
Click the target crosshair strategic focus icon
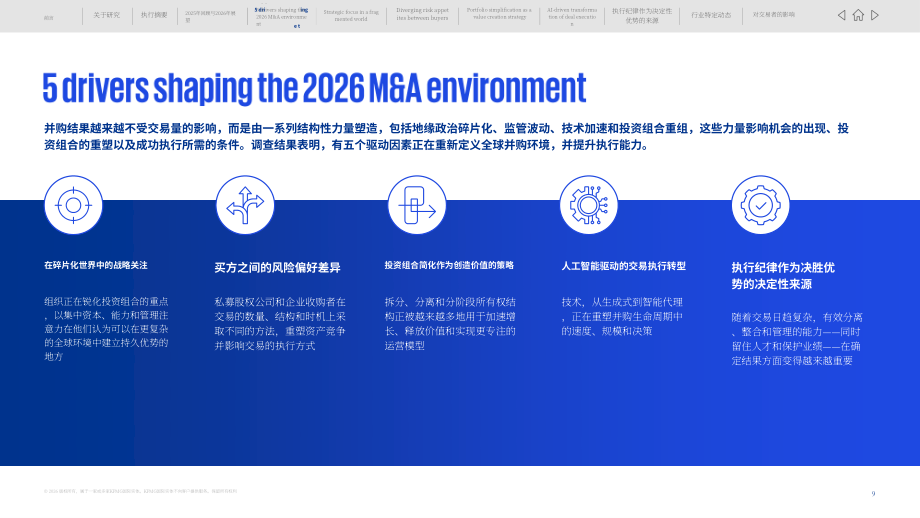pos(73,205)
